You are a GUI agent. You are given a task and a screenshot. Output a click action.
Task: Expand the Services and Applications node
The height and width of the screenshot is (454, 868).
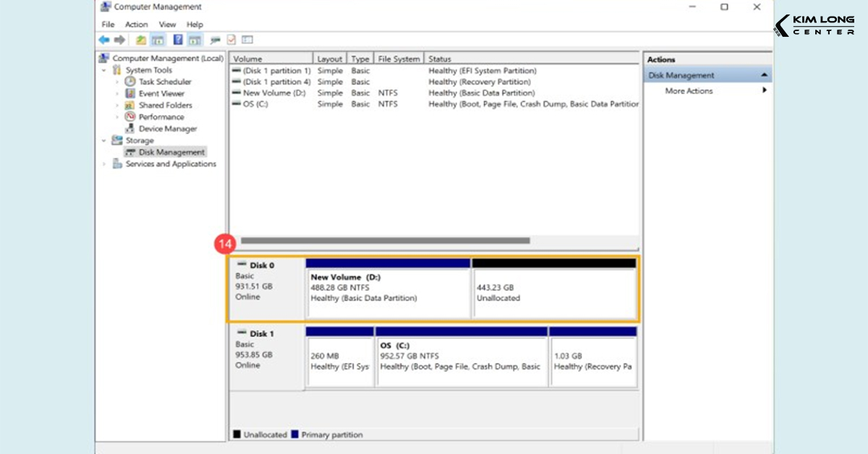coord(104,164)
